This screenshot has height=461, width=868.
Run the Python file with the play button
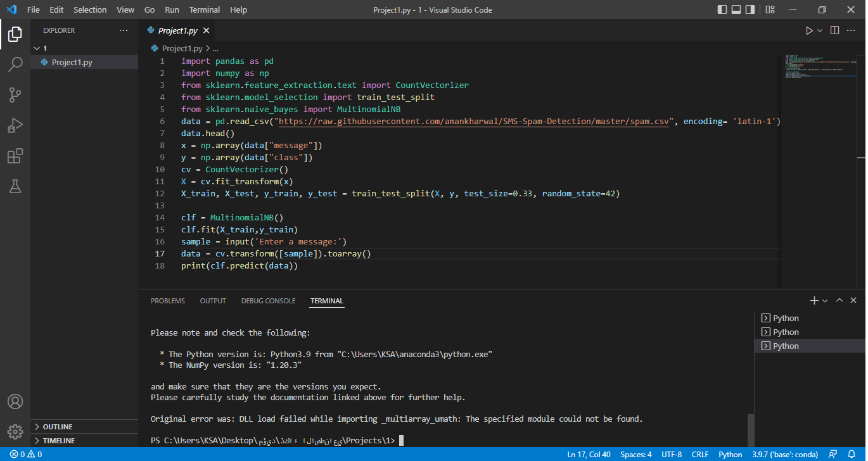pyautogui.click(x=808, y=30)
